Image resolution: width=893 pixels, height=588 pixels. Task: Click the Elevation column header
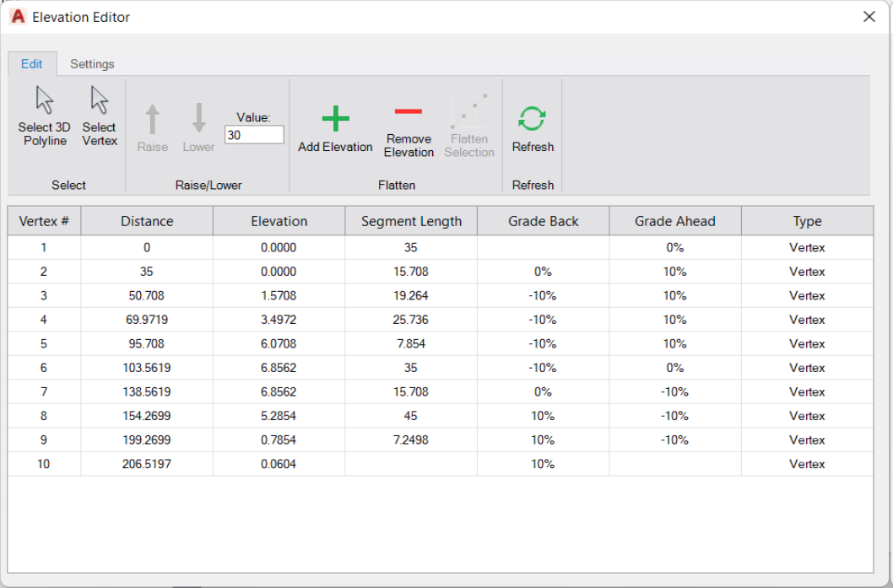click(x=279, y=220)
